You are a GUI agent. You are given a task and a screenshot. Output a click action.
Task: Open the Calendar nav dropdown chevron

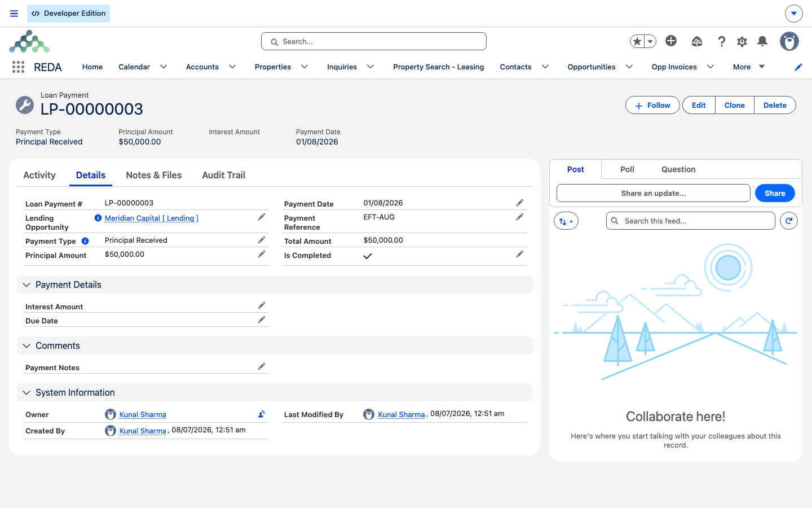point(164,67)
